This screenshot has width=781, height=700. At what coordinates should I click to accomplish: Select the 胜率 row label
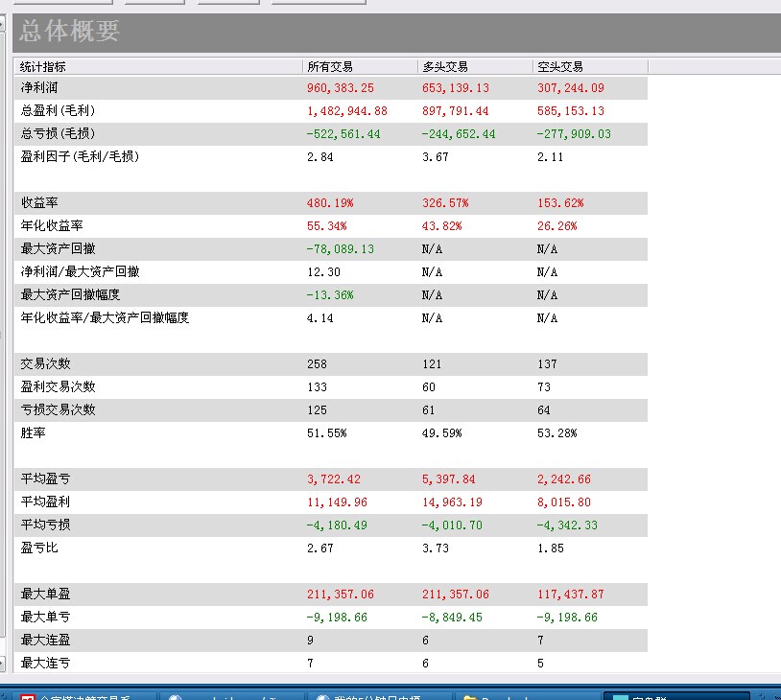click(x=33, y=432)
